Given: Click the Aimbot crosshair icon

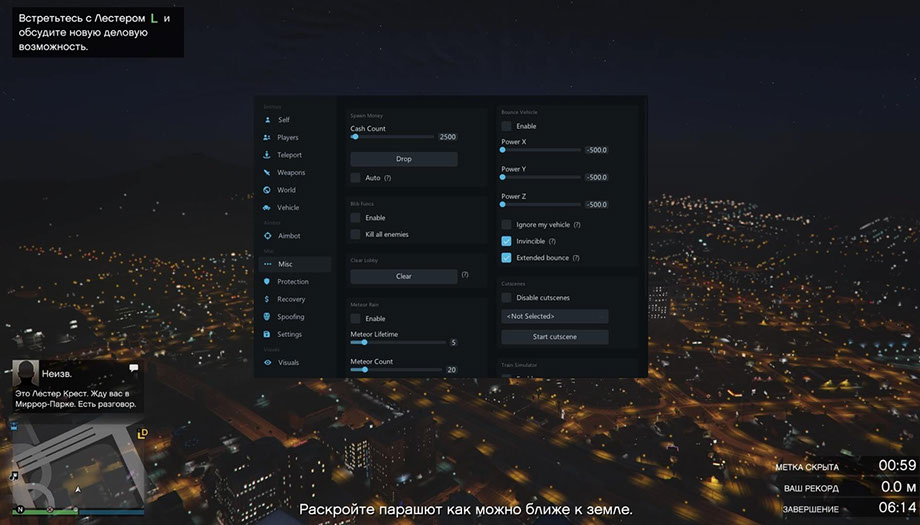Looking at the screenshot, I should pyautogui.click(x=267, y=236).
